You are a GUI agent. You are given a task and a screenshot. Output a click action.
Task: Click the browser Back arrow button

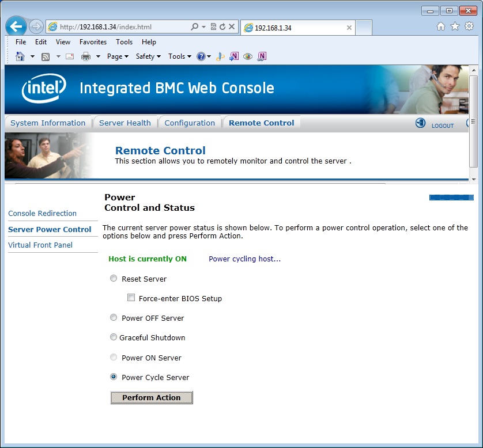click(x=16, y=26)
